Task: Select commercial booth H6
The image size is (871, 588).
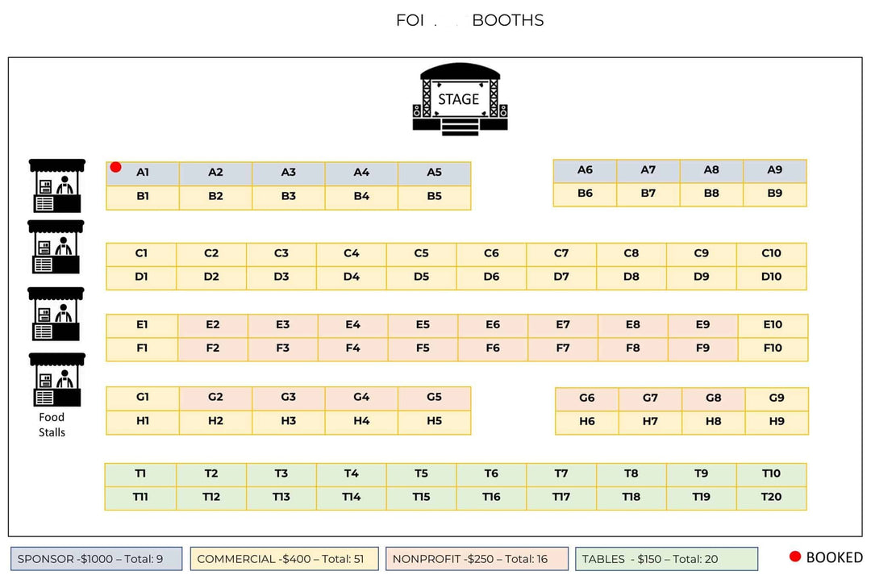Action: [587, 423]
